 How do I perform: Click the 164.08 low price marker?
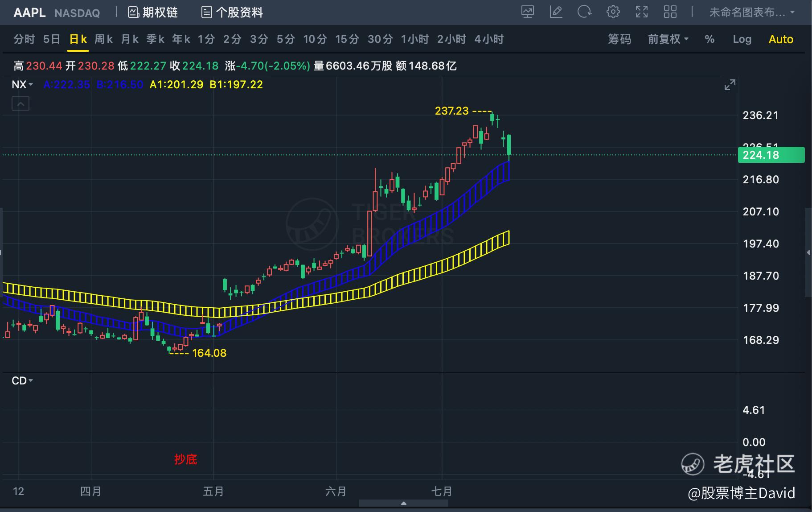click(x=209, y=353)
